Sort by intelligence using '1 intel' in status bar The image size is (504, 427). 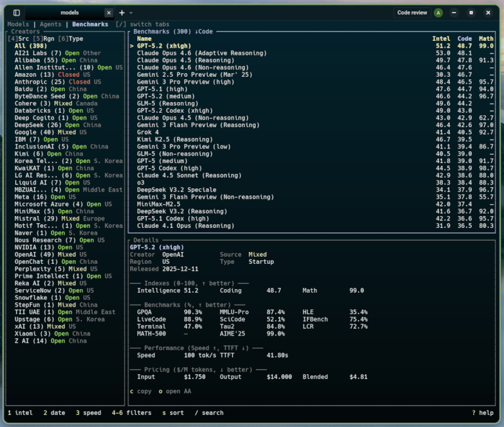20,413
